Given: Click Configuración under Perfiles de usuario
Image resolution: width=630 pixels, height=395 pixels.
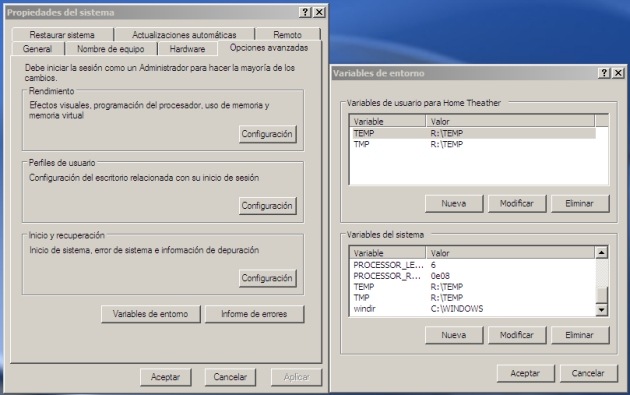Looking at the screenshot, I should [267, 206].
